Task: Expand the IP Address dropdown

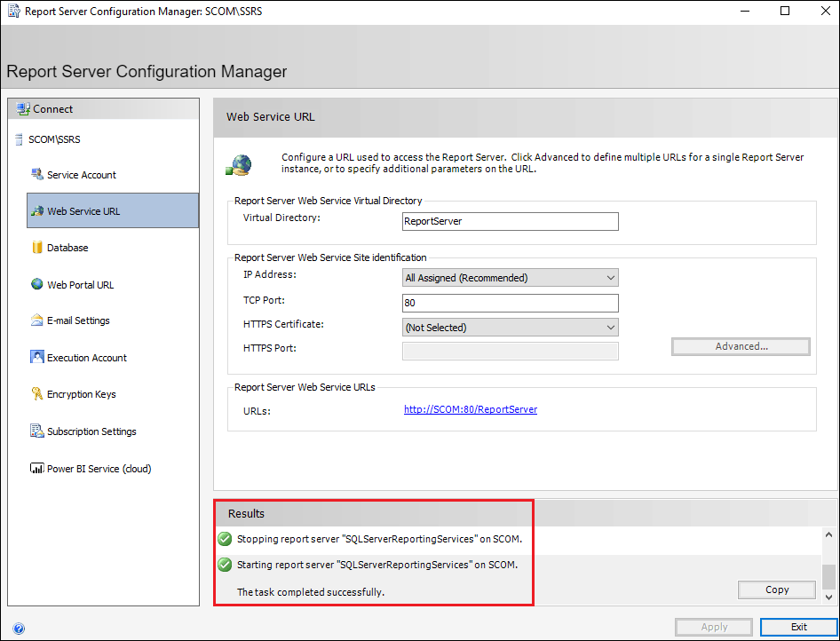Action: click(510, 278)
